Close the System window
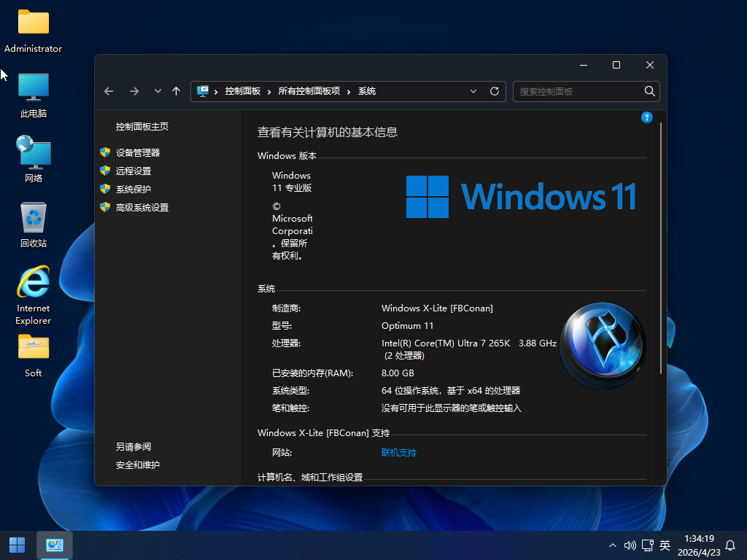The height and width of the screenshot is (560, 747). [649, 65]
